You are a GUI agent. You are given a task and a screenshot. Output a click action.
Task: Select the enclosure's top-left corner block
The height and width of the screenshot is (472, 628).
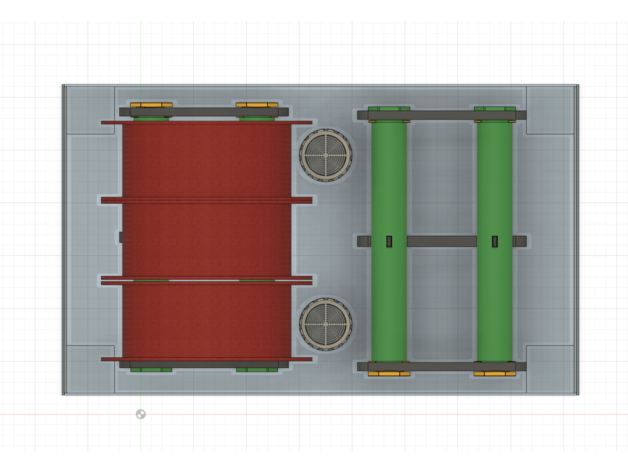pos(88,110)
